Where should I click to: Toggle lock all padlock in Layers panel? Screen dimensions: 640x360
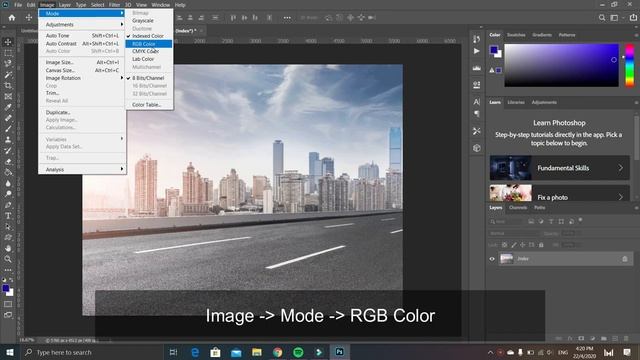click(541, 245)
